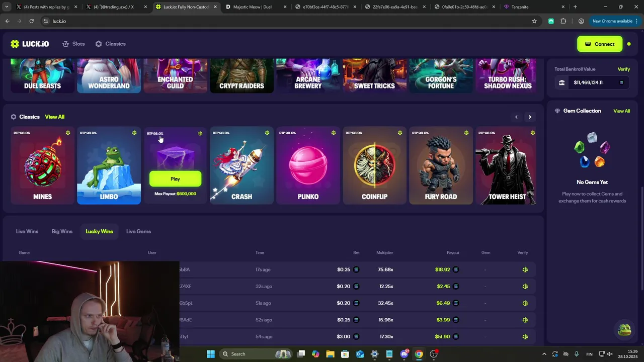Open the Limbo game thumbnail
Image resolution: width=644 pixels, height=362 pixels.
(109, 165)
